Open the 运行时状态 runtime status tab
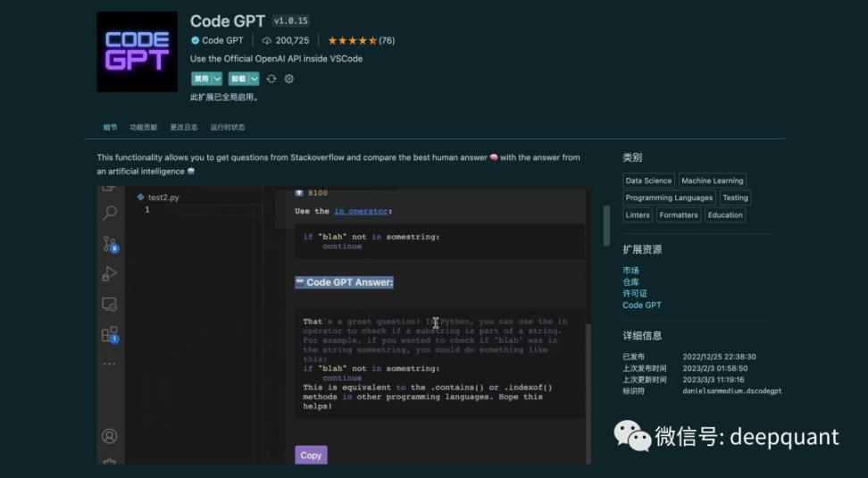 coord(228,128)
